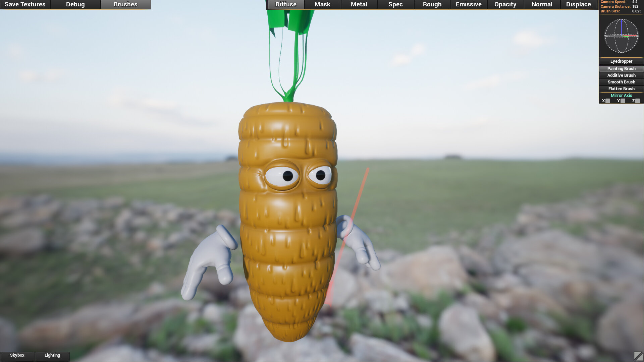This screenshot has height=362, width=644.
Task: Activate the Eyedropper tool
Action: coord(621,61)
